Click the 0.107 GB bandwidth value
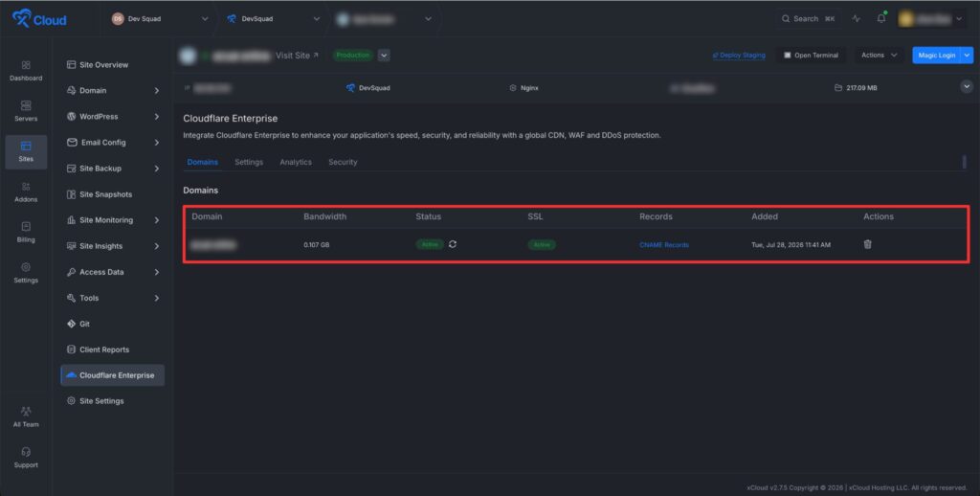 (x=316, y=245)
